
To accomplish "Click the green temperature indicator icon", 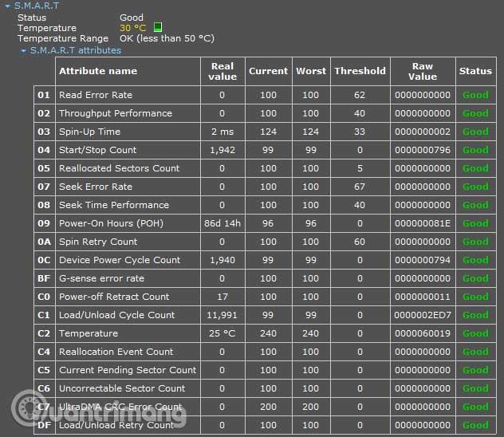I will 158,27.
